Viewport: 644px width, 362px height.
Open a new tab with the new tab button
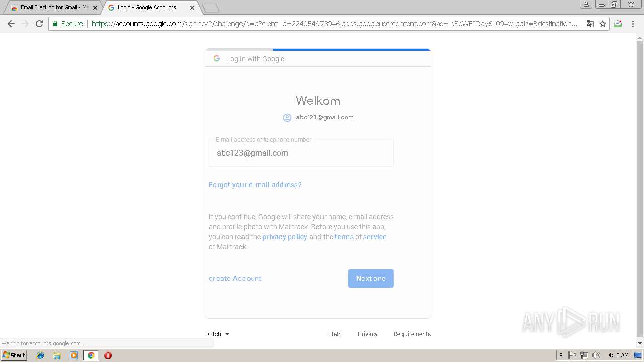pos(210,8)
